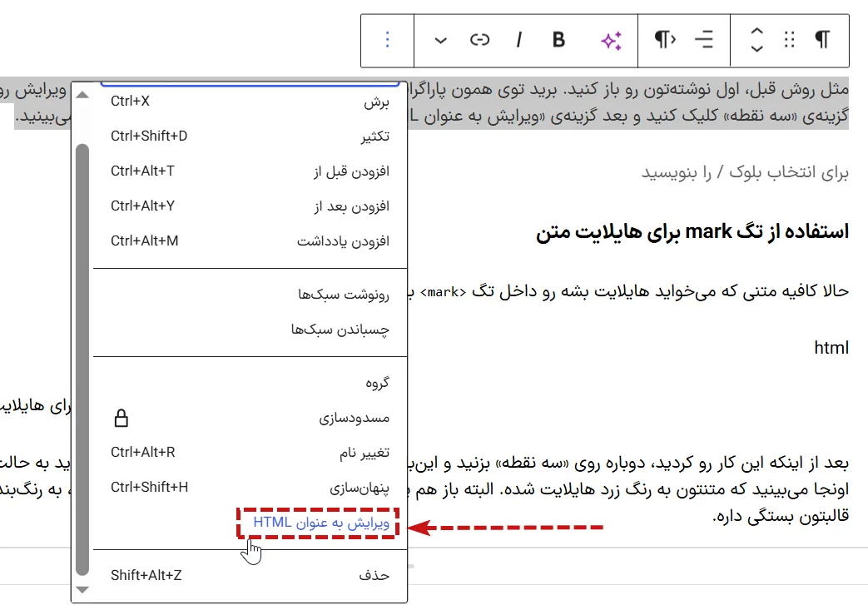Click the menu scrollbar down arrow
Screen dimensions: 868x605
[x=82, y=589]
